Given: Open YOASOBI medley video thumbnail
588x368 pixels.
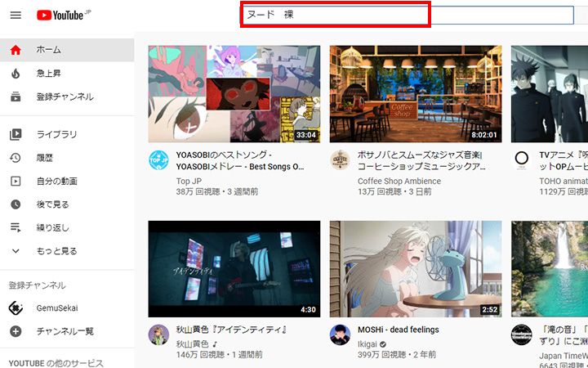Looking at the screenshot, I should pos(234,94).
